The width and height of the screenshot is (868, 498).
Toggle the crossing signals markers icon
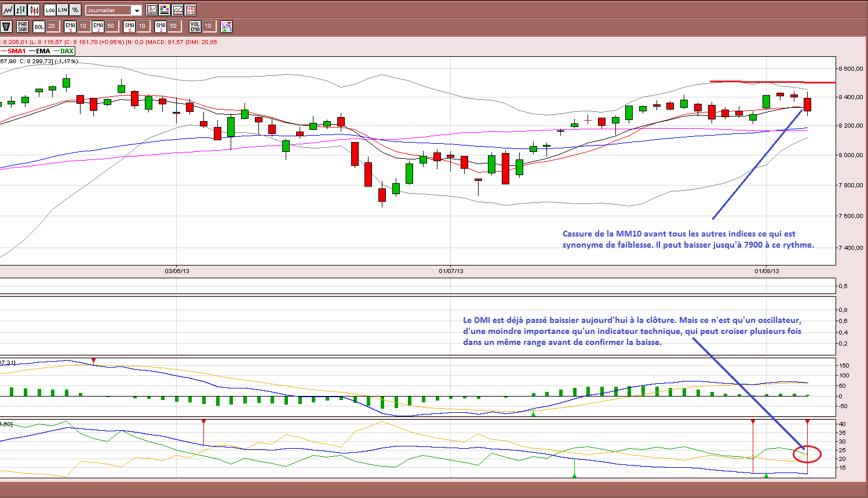(x=227, y=27)
